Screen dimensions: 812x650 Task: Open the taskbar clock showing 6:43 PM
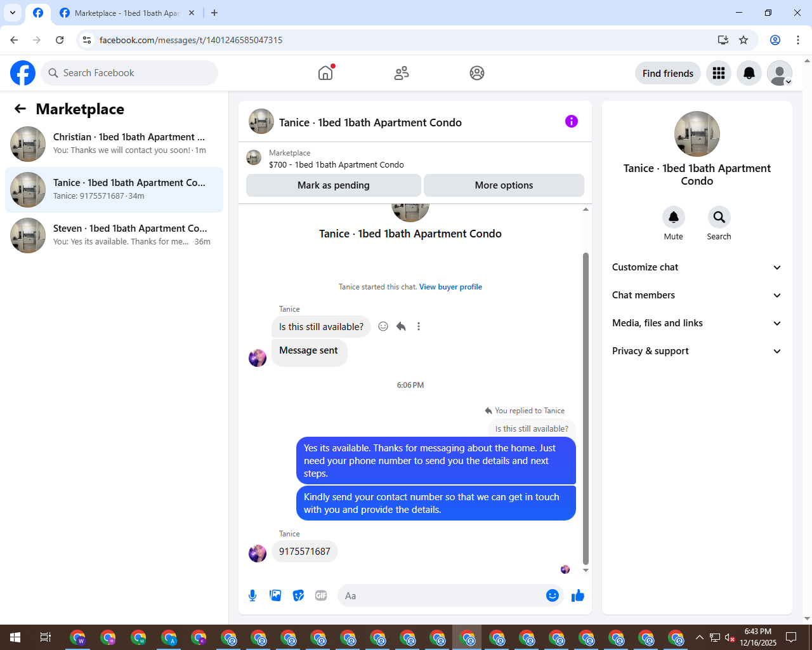tap(758, 637)
